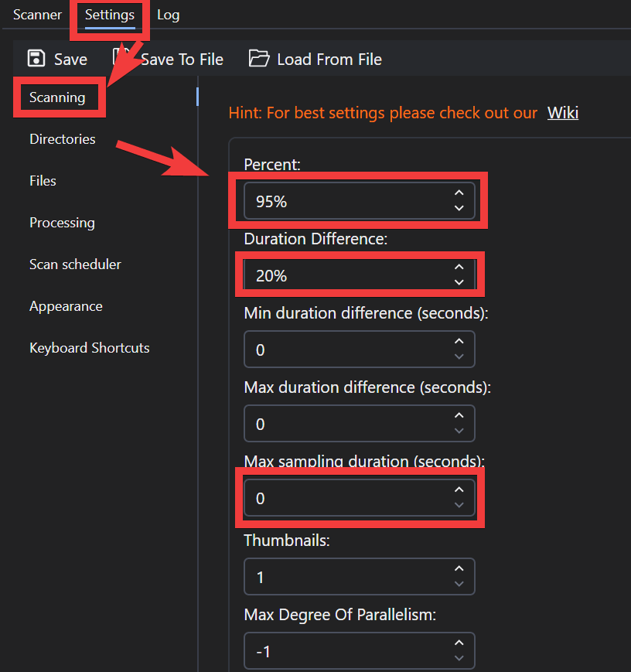
Task: Increase Thumbnails count with up arrow
Action: 459,568
